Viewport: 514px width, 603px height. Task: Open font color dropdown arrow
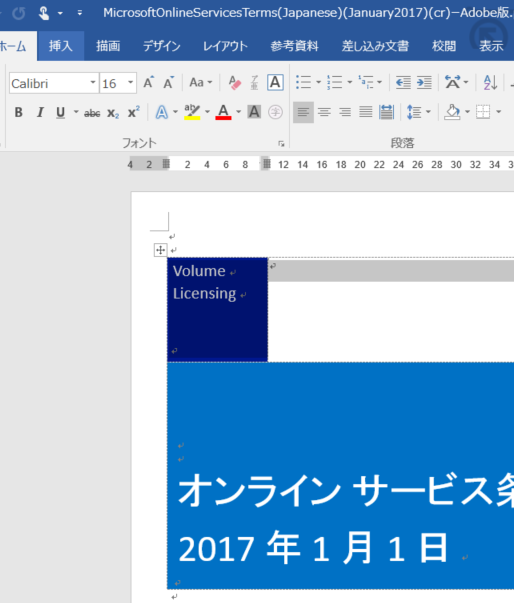point(238,112)
